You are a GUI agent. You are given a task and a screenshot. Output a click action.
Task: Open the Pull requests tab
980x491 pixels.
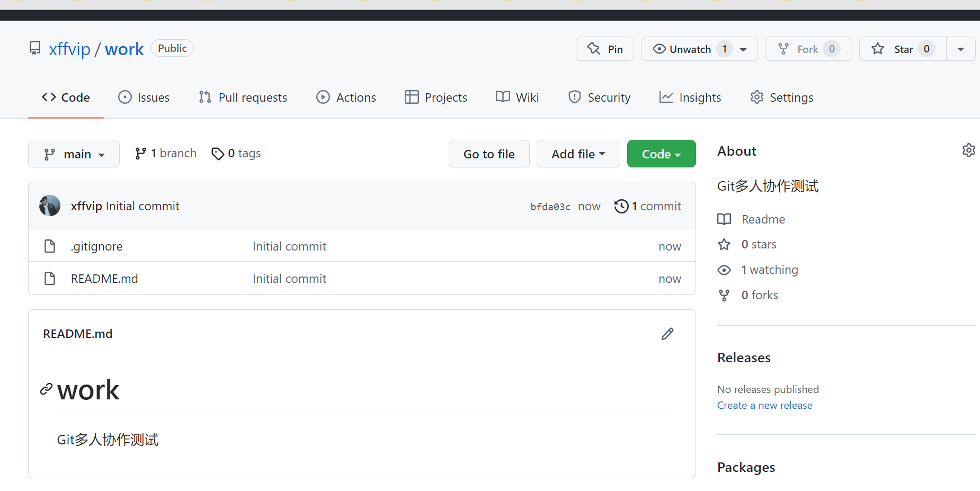click(x=243, y=97)
